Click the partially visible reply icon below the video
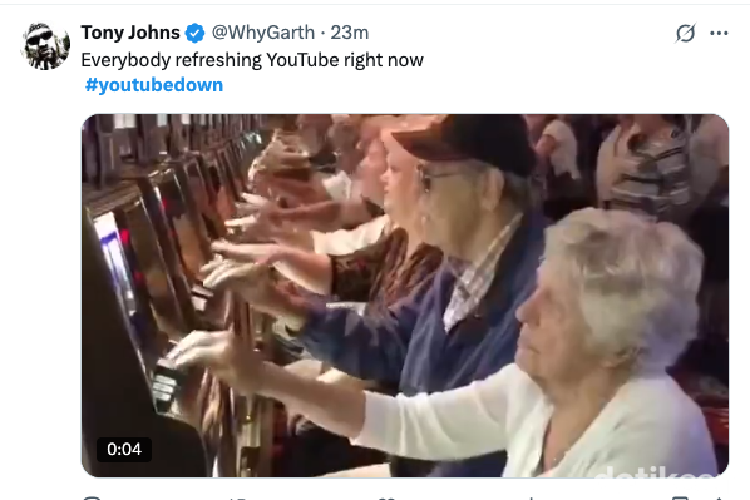This screenshot has width=750, height=500. [93, 498]
